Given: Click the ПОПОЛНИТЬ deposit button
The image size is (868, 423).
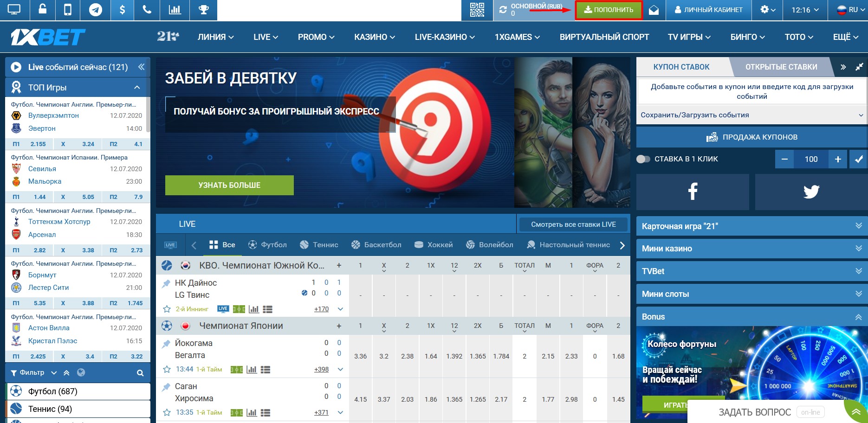Looking at the screenshot, I should click(609, 10).
